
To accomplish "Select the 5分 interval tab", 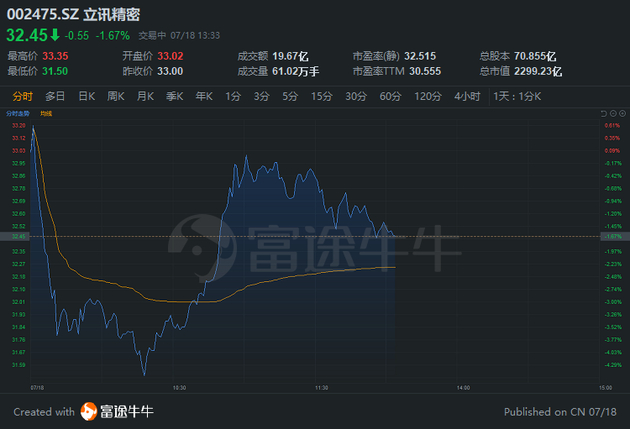I will coord(290,96).
